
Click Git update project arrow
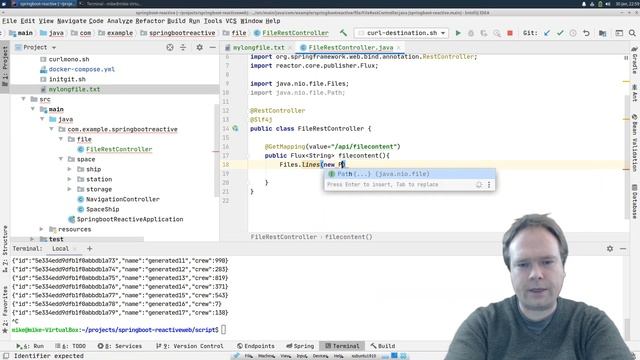tap(547, 33)
